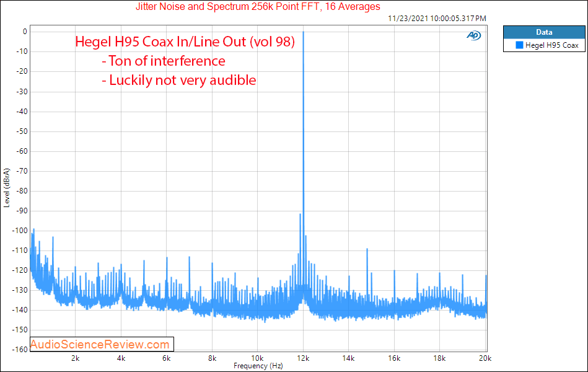
Task: Click the "-80" level axis tick
Action: point(22,191)
